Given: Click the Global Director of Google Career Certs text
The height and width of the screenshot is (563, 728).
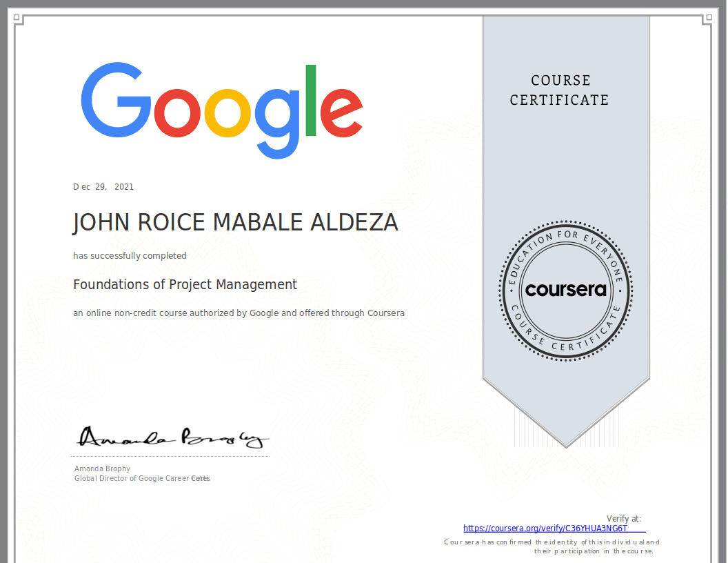Looking at the screenshot, I should point(142,478).
